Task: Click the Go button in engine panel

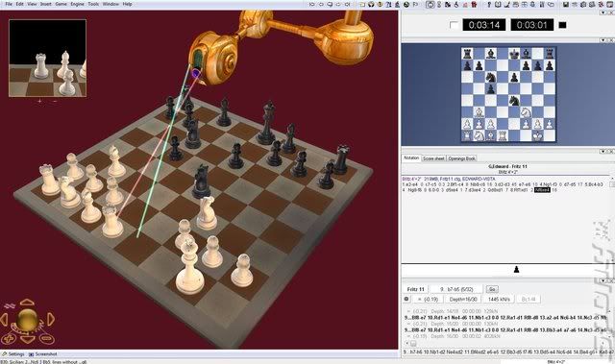Action: click(492, 289)
